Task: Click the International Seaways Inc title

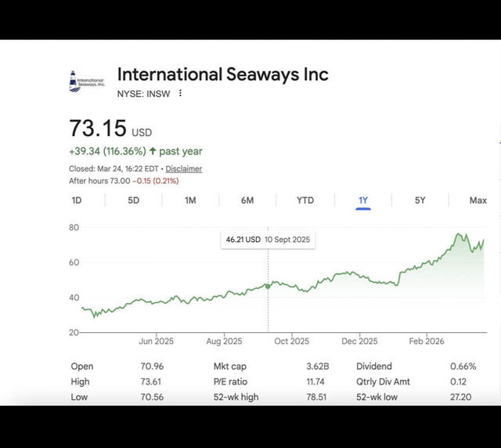Action: tap(222, 74)
